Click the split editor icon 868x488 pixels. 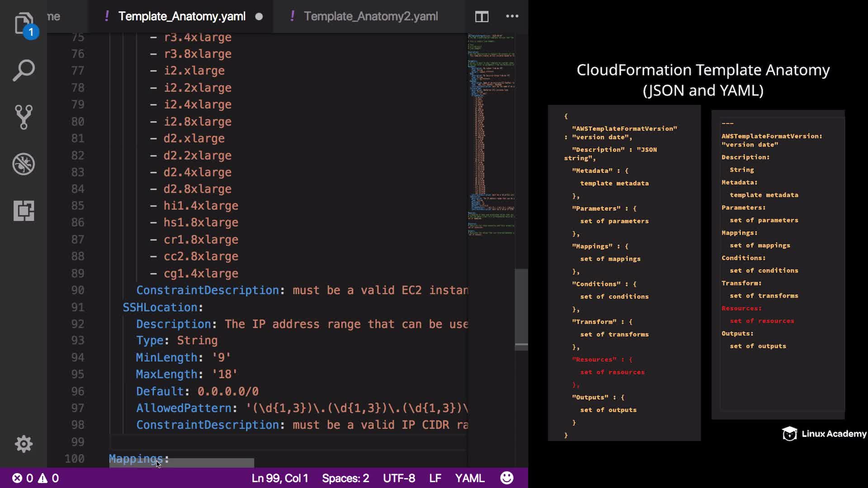tap(481, 17)
